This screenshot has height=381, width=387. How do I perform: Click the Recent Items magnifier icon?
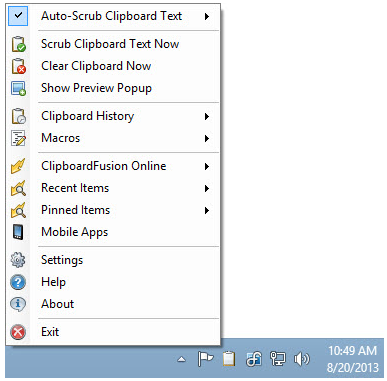pyautogui.click(x=18, y=188)
